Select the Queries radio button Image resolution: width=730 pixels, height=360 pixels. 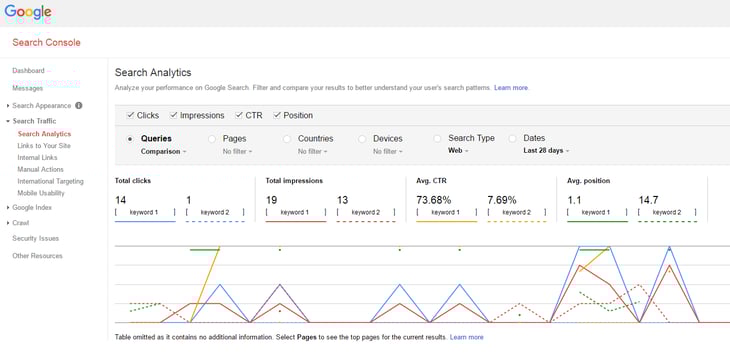tap(130, 139)
